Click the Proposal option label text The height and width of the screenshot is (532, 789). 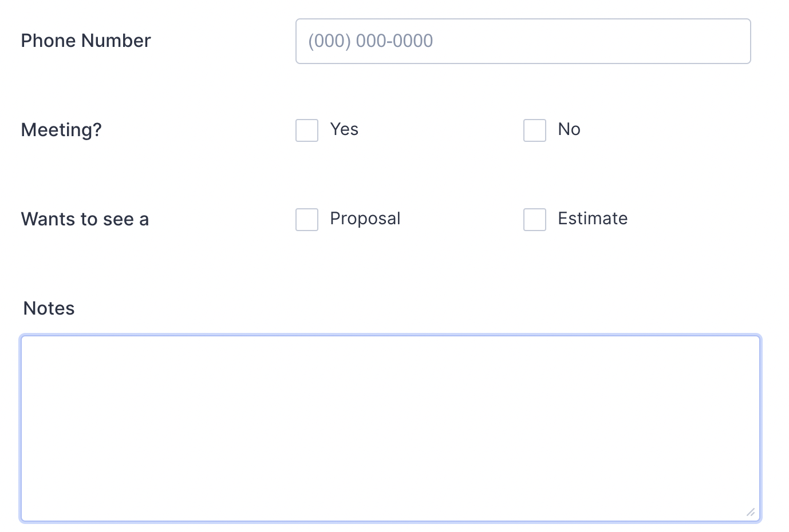(x=365, y=219)
